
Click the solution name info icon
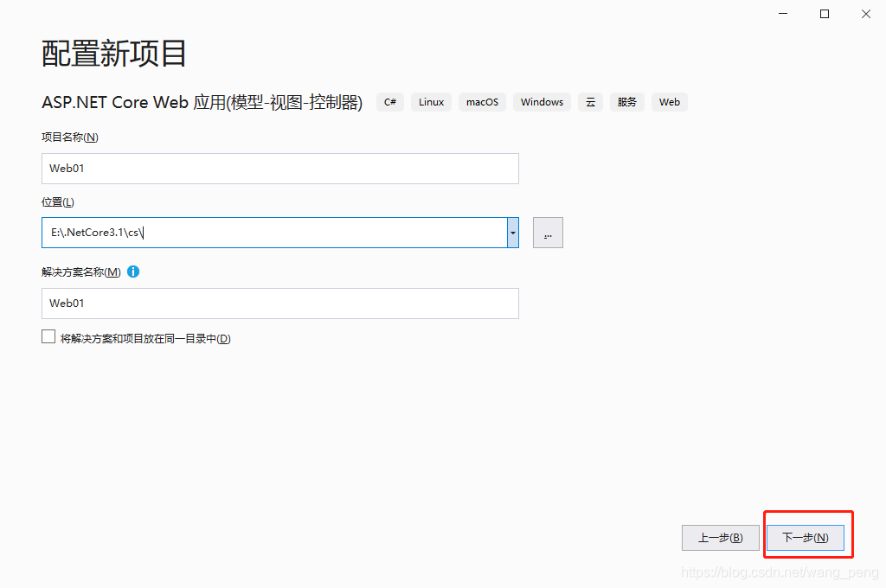133,272
